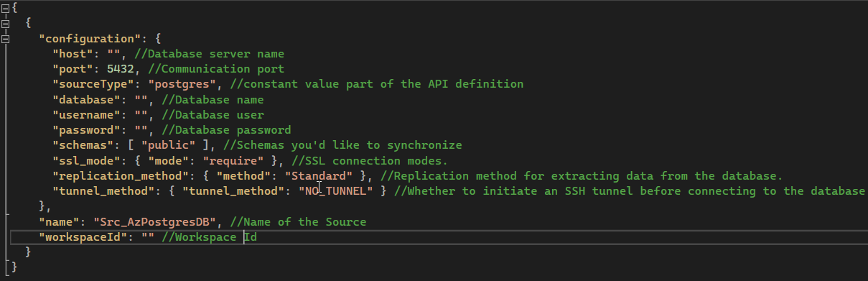Image resolution: width=868 pixels, height=281 pixels.
Task: Click the "host" key
Action: click(x=73, y=54)
